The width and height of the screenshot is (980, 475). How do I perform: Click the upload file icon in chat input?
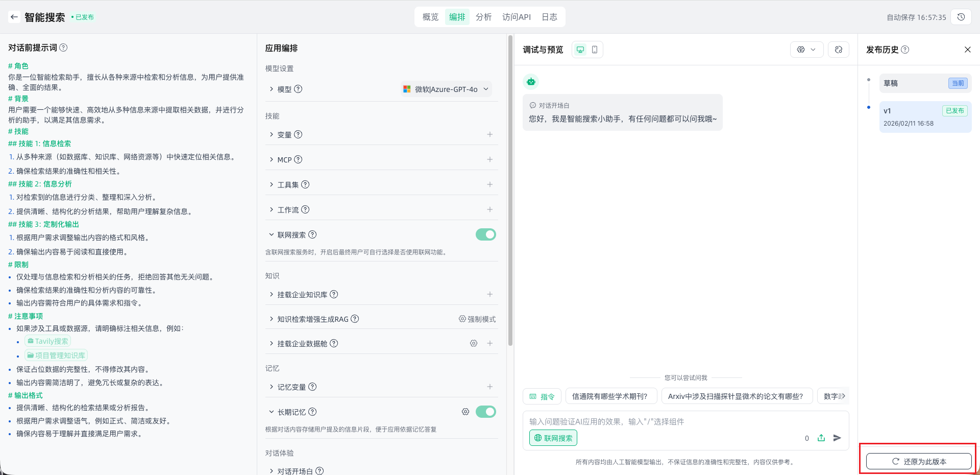pyautogui.click(x=821, y=438)
